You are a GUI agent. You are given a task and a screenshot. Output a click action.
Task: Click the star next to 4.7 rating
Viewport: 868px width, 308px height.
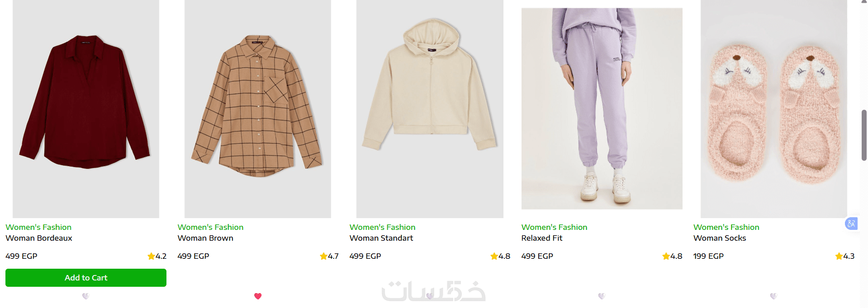click(323, 257)
